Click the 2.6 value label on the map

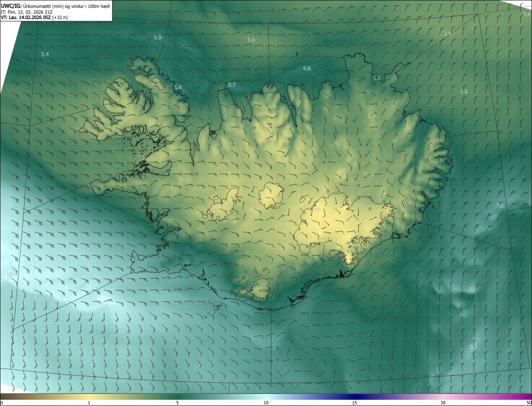coord(408,128)
